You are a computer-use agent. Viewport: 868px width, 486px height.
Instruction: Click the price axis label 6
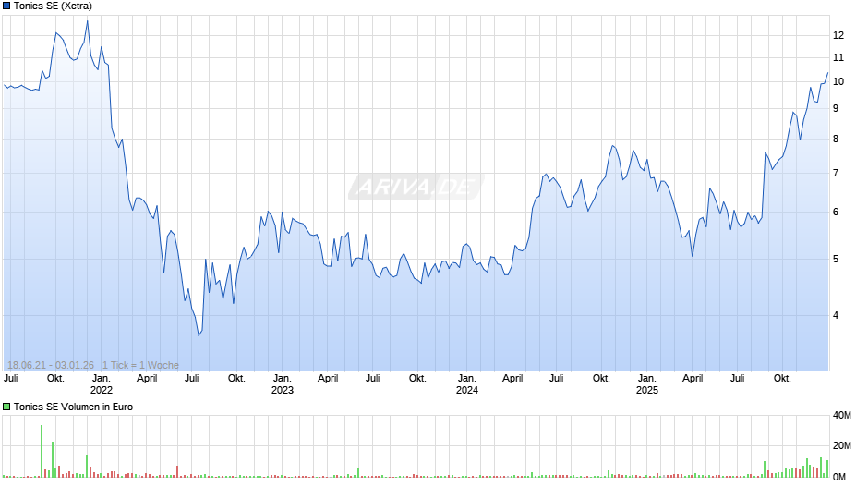836,213
